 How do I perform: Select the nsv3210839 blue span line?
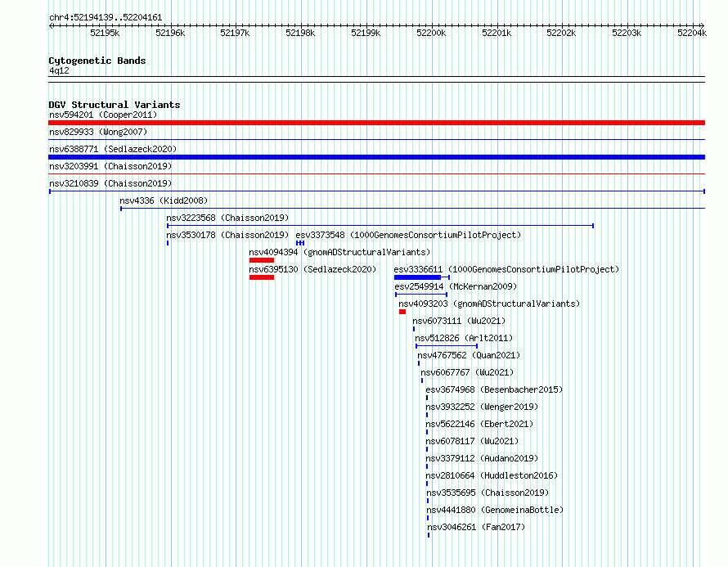click(x=377, y=191)
